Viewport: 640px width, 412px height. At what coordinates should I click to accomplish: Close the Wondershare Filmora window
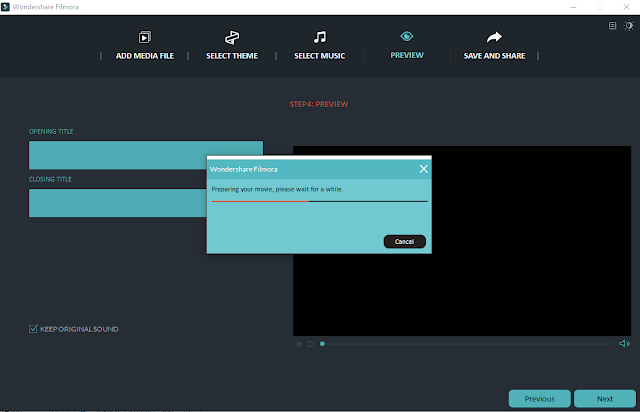627,7
